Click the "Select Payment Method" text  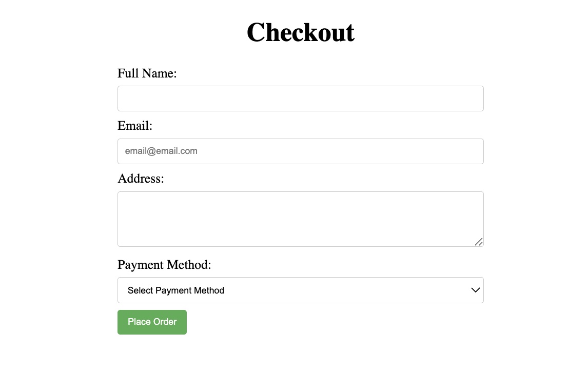(x=176, y=290)
